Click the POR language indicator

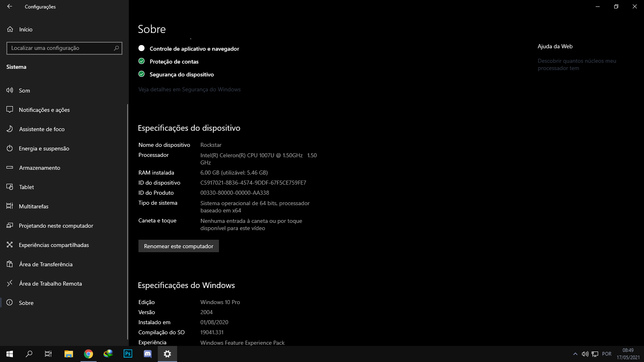(x=607, y=354)
